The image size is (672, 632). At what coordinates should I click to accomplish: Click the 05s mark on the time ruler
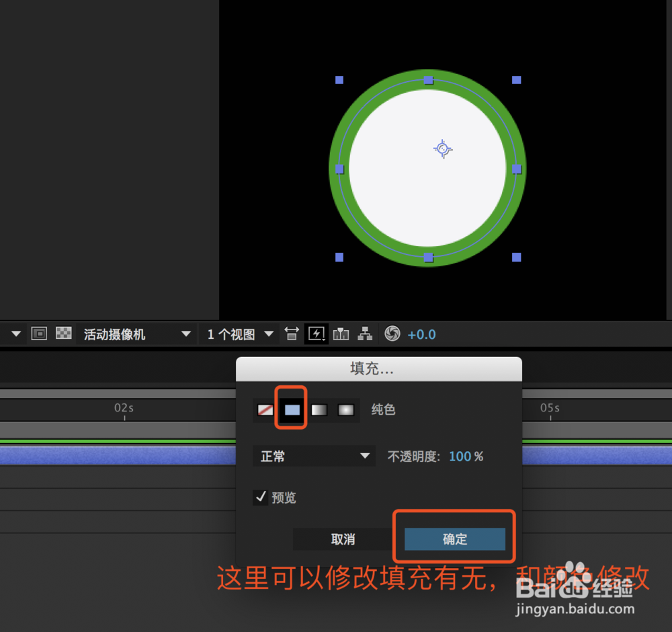[550, 408]
